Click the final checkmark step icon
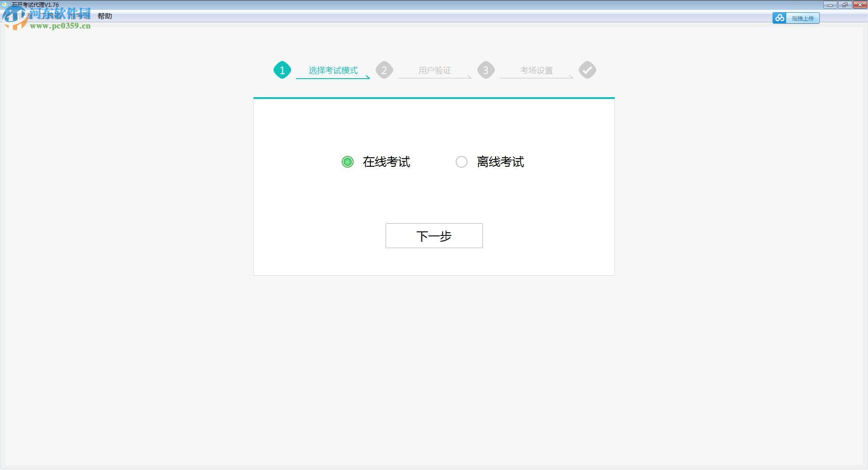The image size is (868, 470). [x=587, y=70]
